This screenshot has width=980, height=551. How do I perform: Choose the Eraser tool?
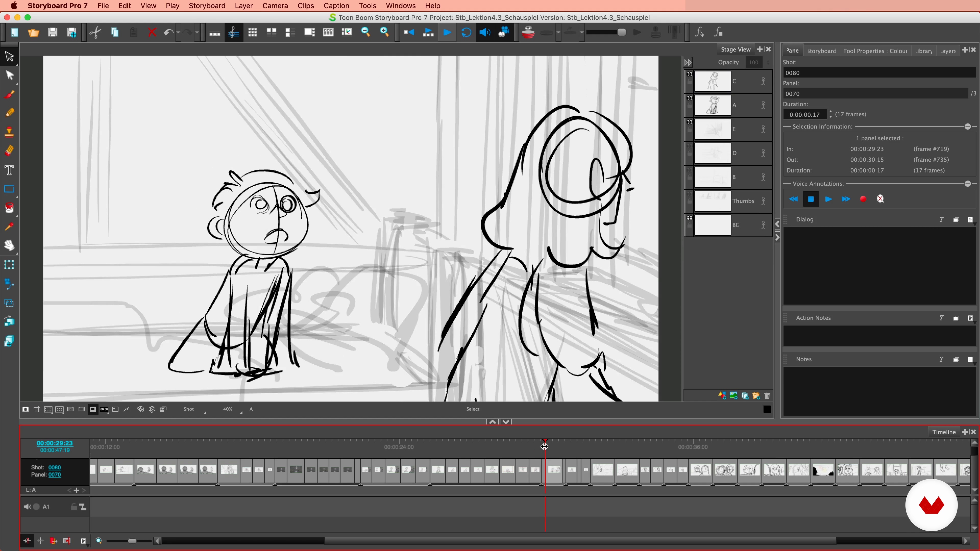pos(9,151)
